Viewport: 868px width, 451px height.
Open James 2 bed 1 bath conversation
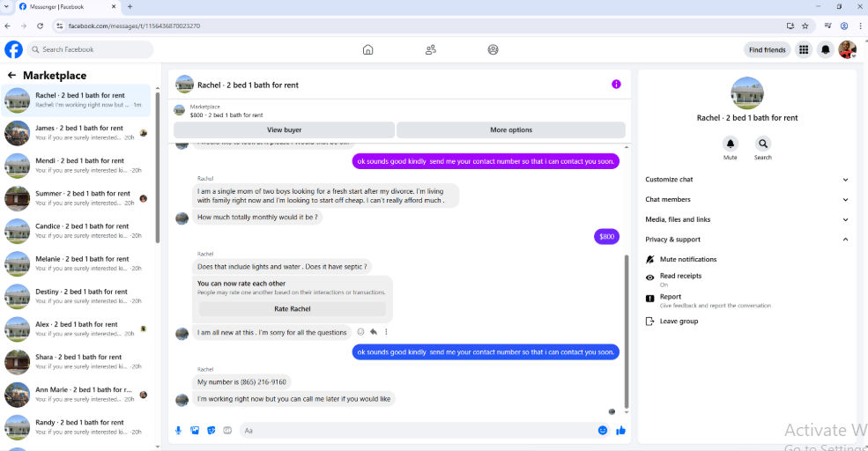[x=77, y=133]
